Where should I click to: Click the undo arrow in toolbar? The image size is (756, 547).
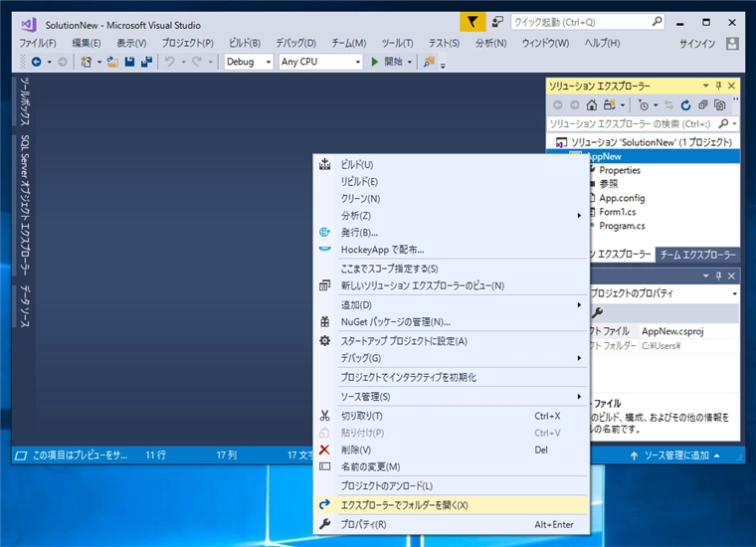click(170, 62)
